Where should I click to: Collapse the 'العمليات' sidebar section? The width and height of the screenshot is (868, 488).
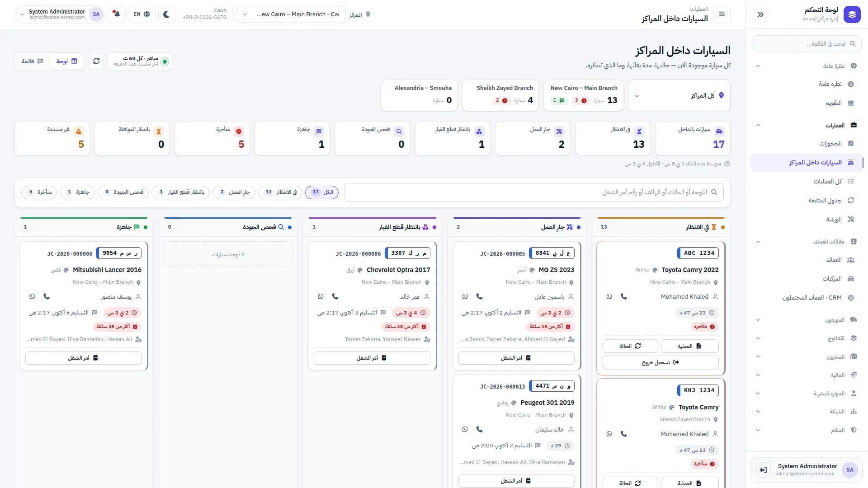click(x=806, y=125)
